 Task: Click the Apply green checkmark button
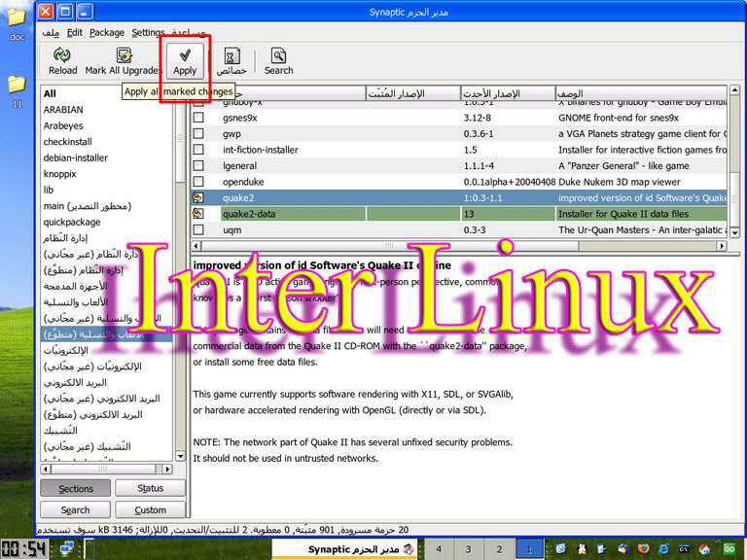click(x=186, y=61)
